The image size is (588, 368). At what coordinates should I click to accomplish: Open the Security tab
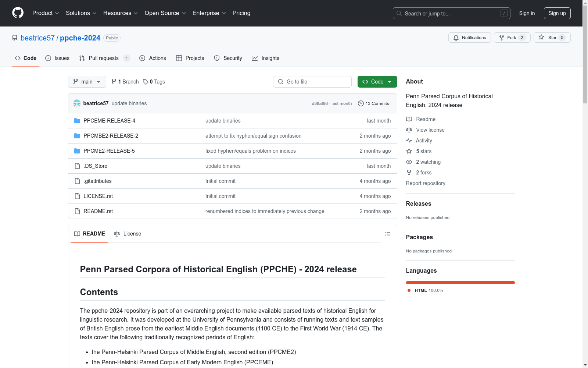(x=228, y=58)
